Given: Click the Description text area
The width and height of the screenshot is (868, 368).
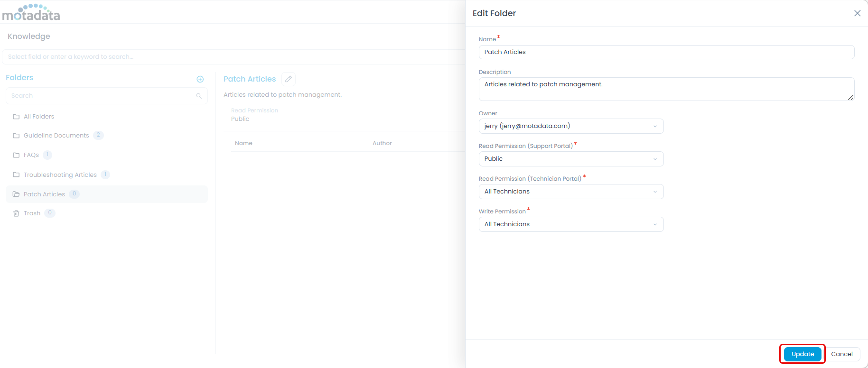Looking at the screenshot, I should [x=666, y=89].
